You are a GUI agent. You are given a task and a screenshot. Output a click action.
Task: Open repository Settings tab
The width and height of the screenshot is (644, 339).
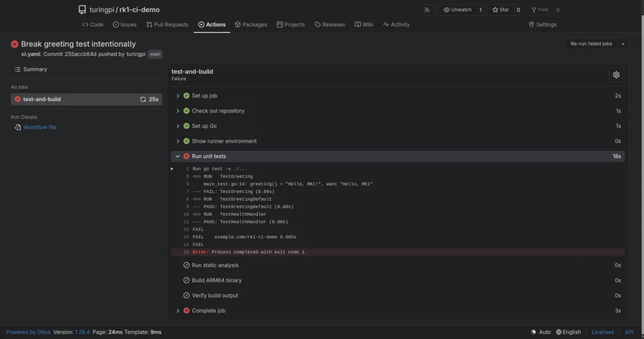pyautogui.click(x=543, y=25)
